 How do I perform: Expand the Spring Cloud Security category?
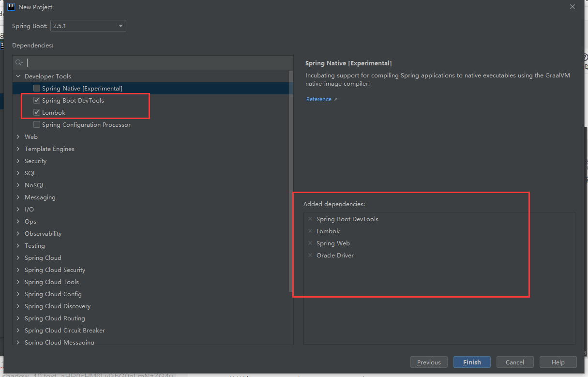coord(18,270)
